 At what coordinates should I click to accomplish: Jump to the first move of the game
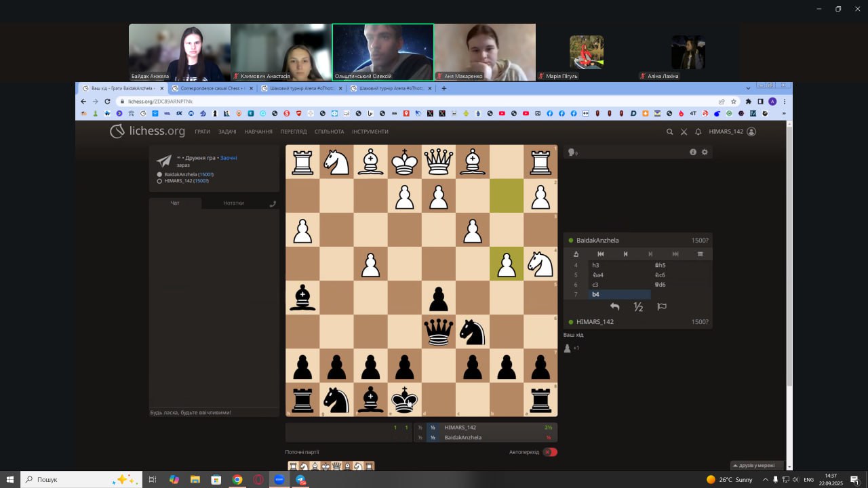600,254
